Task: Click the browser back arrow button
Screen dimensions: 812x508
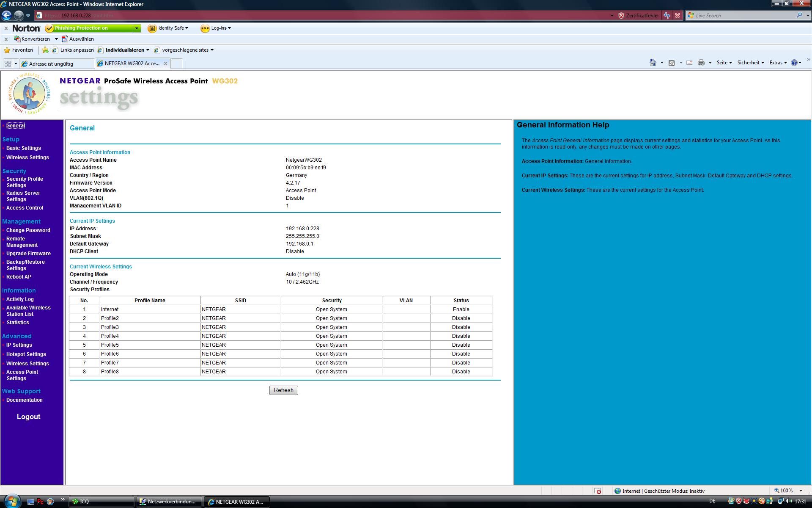Action: tap(6, 16)
